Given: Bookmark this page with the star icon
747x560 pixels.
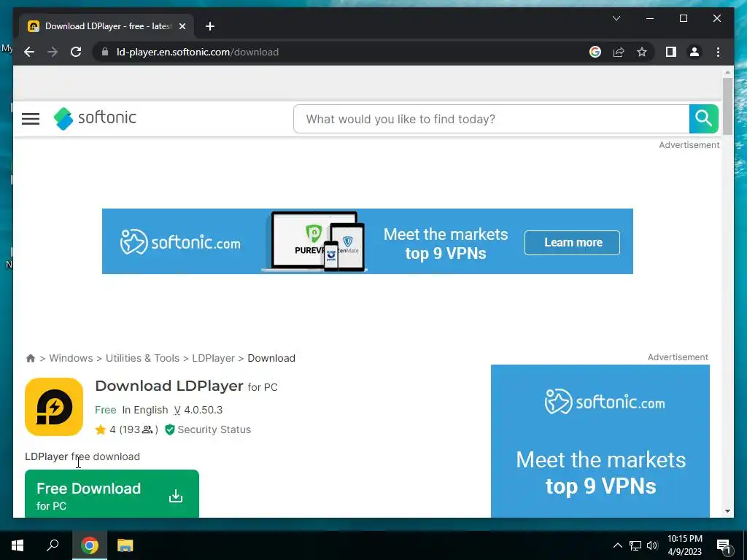Looking at the screenshot, I should coord(642,52).
